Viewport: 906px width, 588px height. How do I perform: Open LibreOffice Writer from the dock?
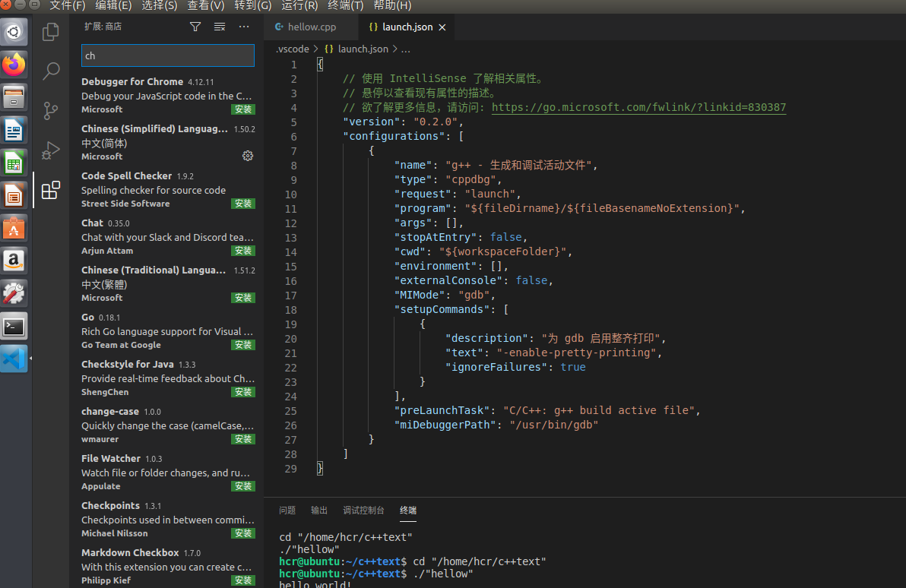14,130
